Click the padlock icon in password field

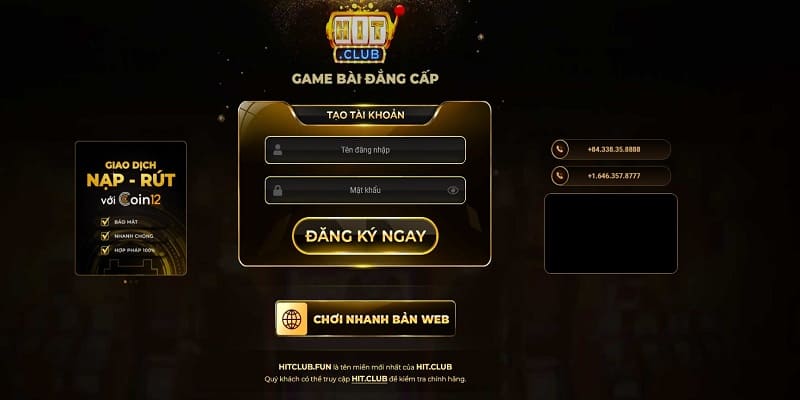point(278,190)
